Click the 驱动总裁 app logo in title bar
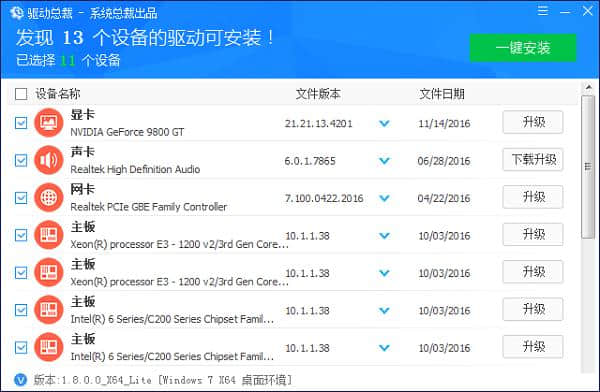The image size is (600, 392). [17, 13]
